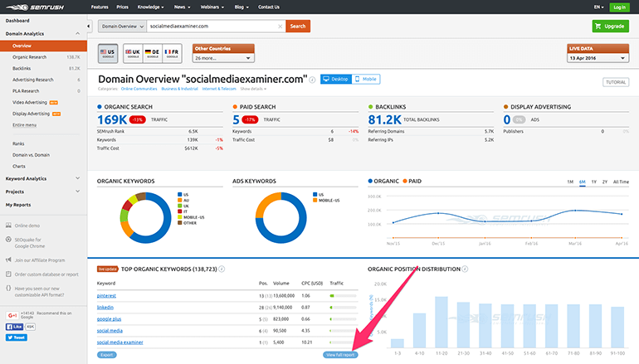Switch to Desktop view

(336, 79)
